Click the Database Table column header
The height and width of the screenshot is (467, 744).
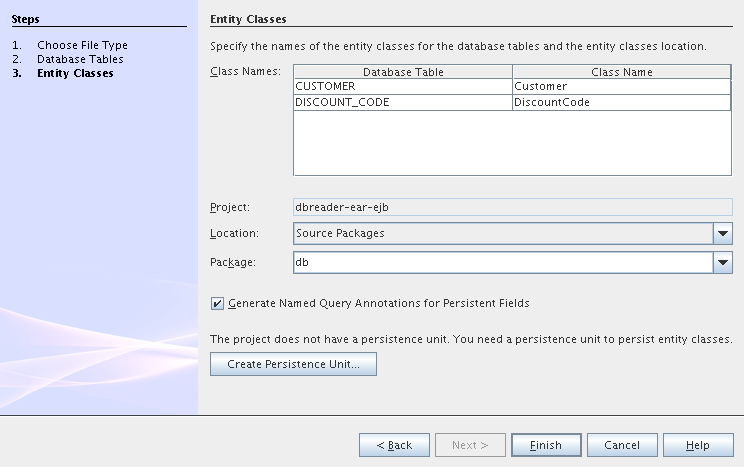(402, 72)
